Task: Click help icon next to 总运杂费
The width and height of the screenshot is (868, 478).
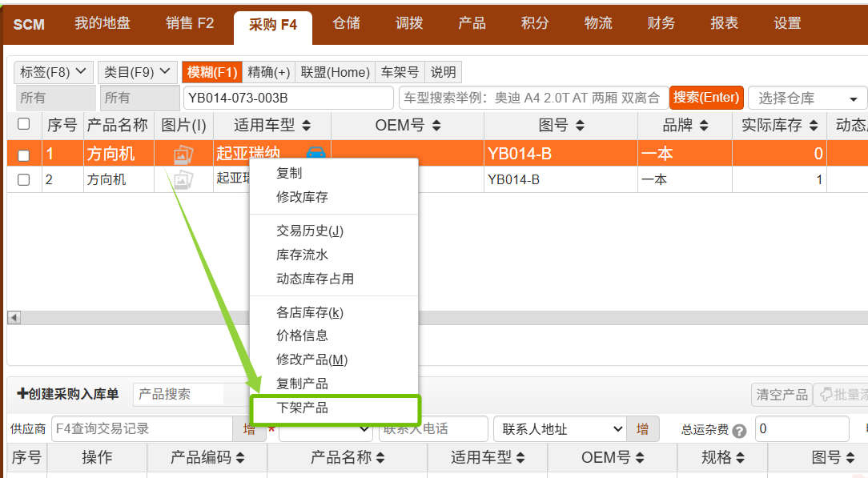Action: tap(739, 431)
